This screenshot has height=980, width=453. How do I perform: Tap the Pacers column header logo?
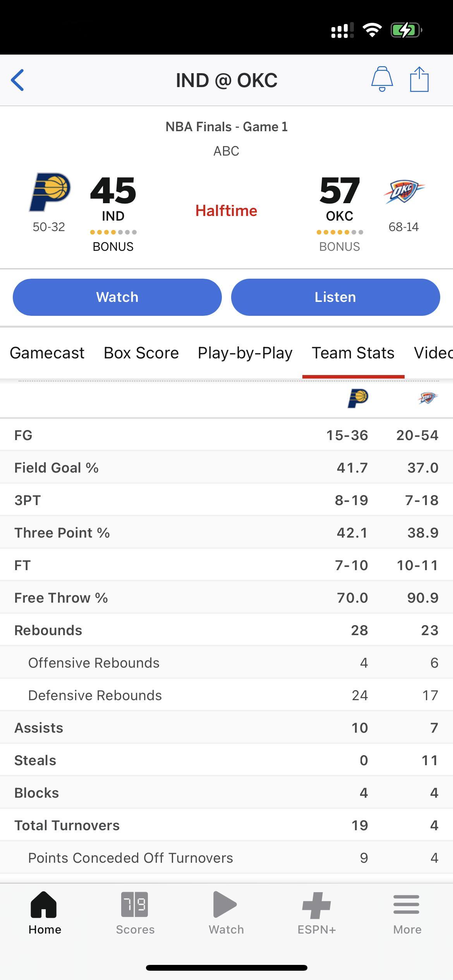pos(358,398)
